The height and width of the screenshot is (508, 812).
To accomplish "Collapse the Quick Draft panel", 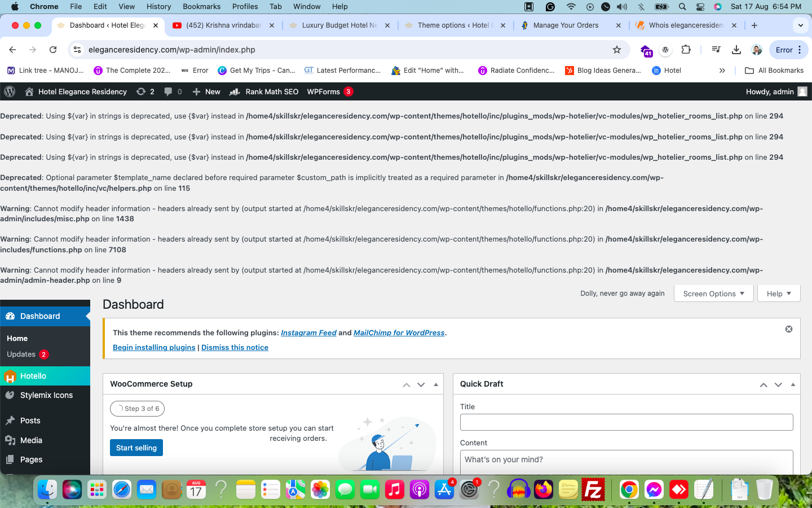I will tap(793, 384).
